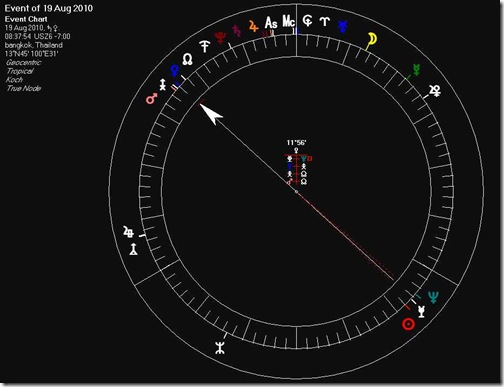Image resolution: width=504 pixels, height=387 pixels.
Task: Click the "Geocentric" setting text
Action: (24, 62)
